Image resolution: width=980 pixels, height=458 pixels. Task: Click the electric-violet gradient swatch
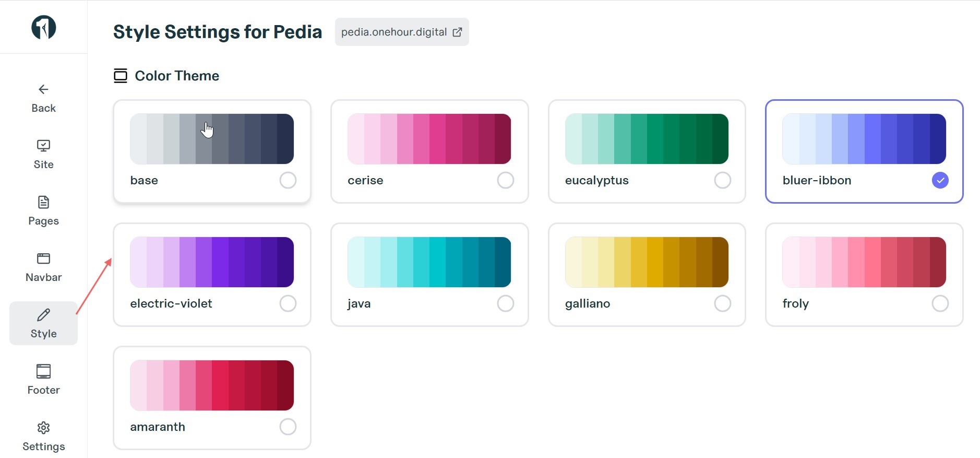pyautogui.click(x=211, y=262)
